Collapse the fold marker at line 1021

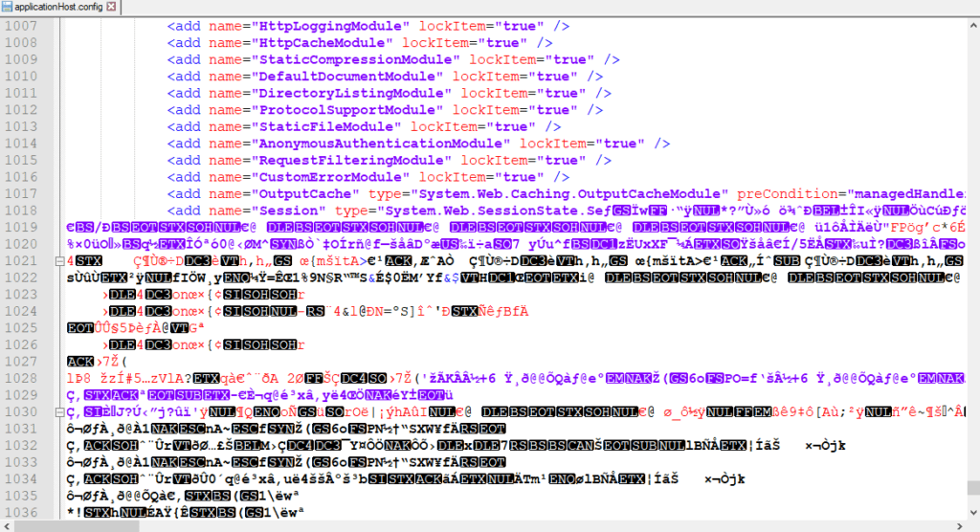pos(60,260)
